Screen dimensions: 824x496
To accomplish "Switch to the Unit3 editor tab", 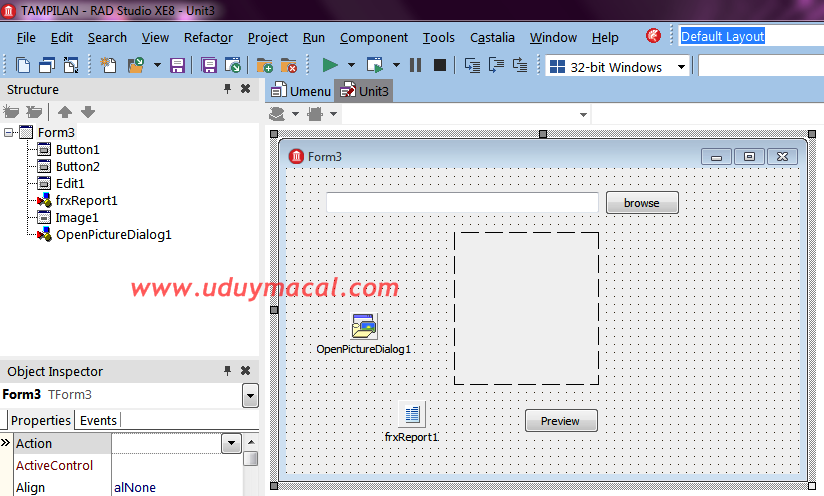I will (364, 91).
